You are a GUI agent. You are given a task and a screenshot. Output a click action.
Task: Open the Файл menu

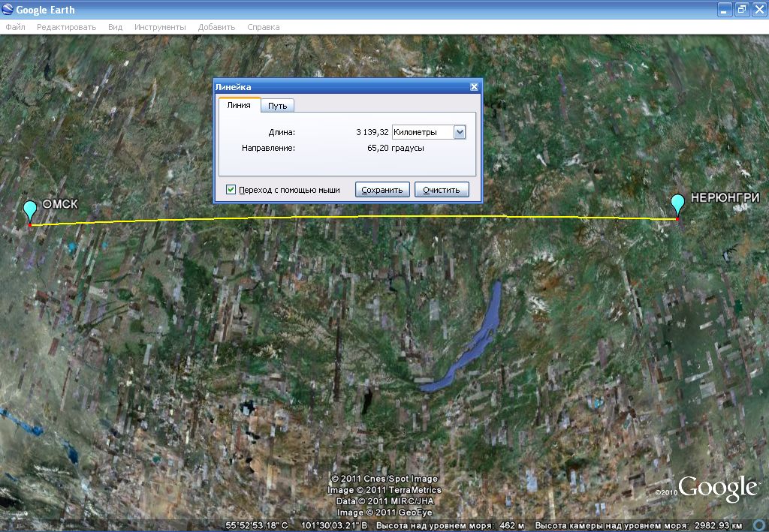15,27
